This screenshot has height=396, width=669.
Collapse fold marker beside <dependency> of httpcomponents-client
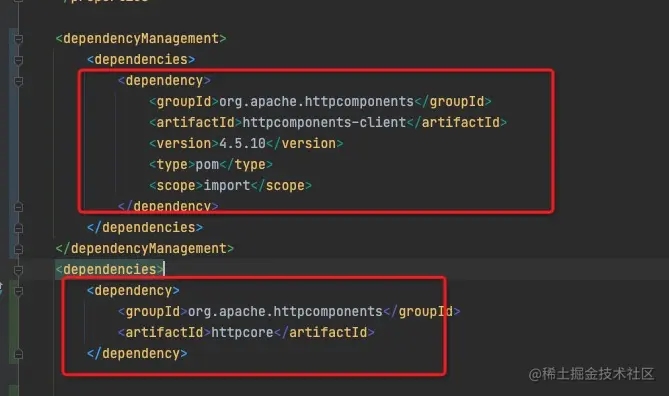pos(18,81)
